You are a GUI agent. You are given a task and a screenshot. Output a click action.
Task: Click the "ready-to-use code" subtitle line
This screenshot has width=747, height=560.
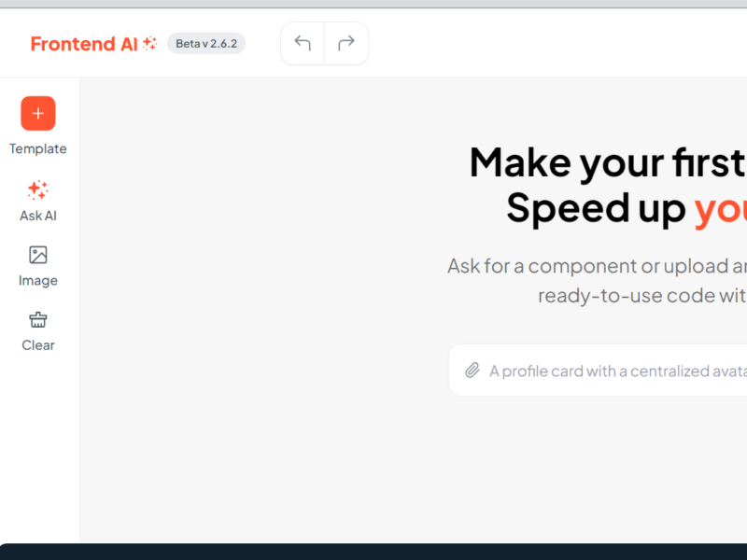641,296
